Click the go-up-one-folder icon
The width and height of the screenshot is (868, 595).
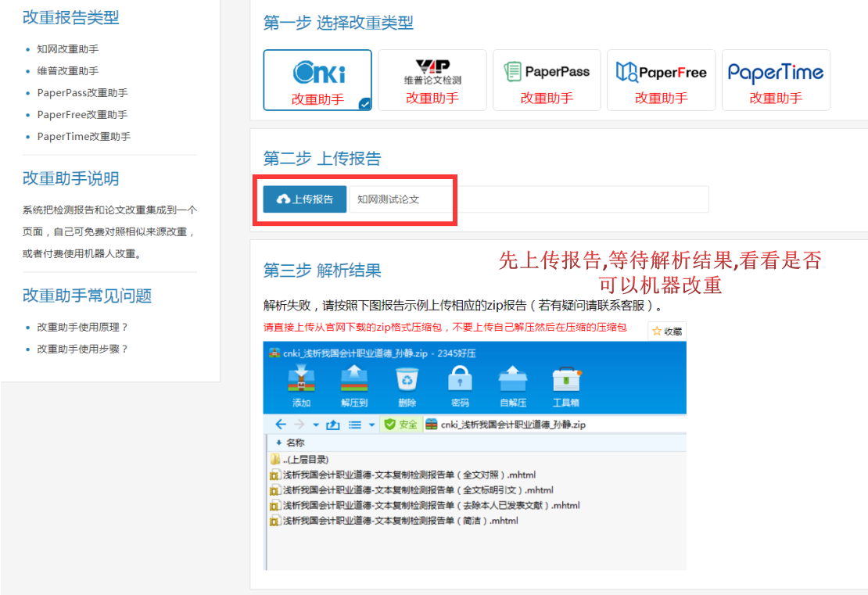pyautogui.click(x=332, y=425)
